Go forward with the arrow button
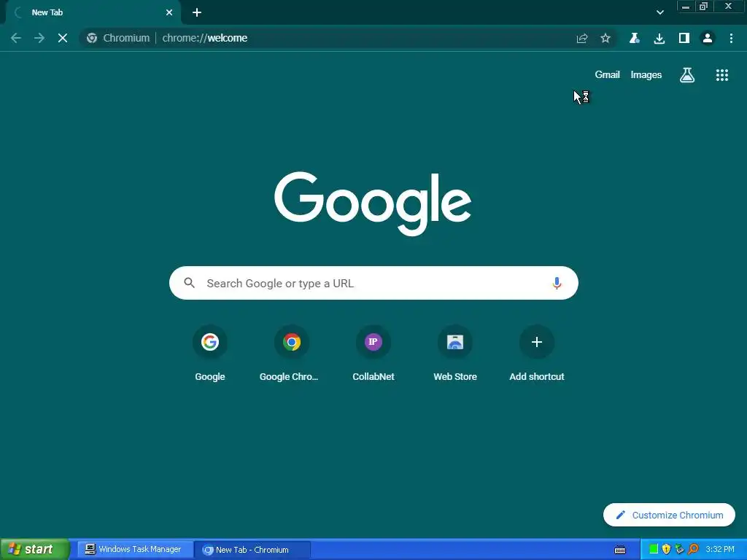747x560 pixels. tap(39, 38)
